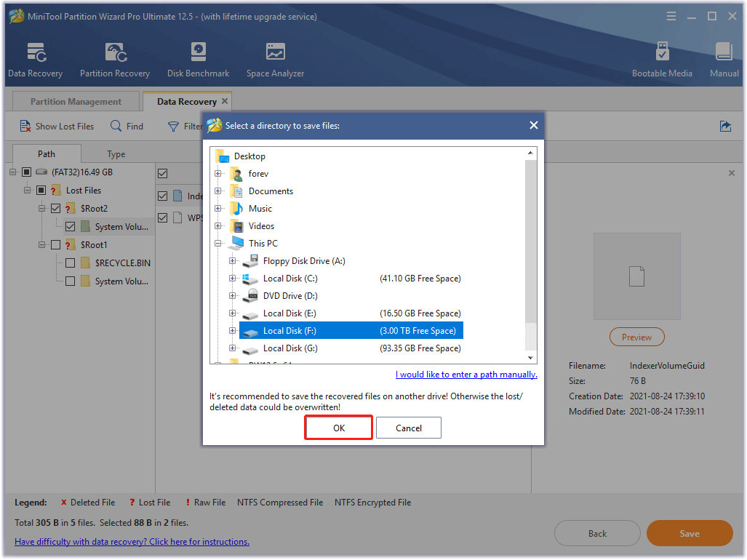747x560 pixels.
Task: Click scroll up arrow in directory list
Action: 531,153
